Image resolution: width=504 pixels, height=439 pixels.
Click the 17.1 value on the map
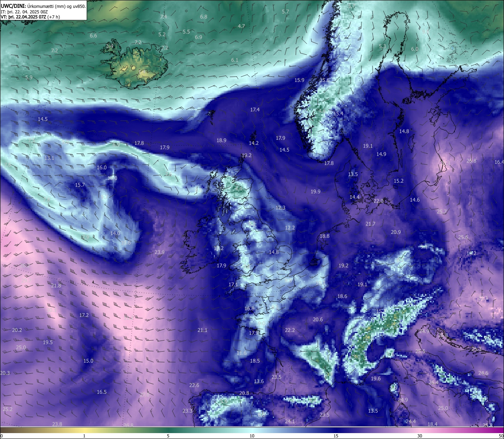point(233,285)
